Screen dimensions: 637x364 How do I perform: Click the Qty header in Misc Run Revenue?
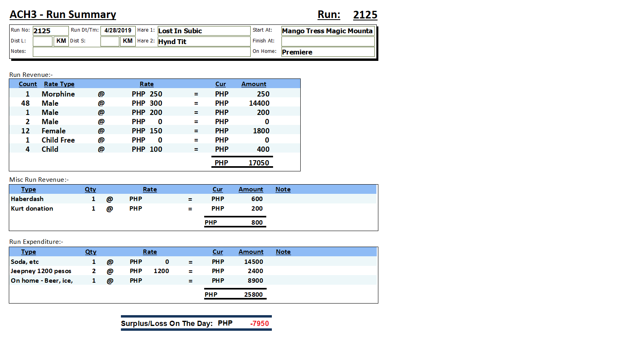click(x=90, y=189)
